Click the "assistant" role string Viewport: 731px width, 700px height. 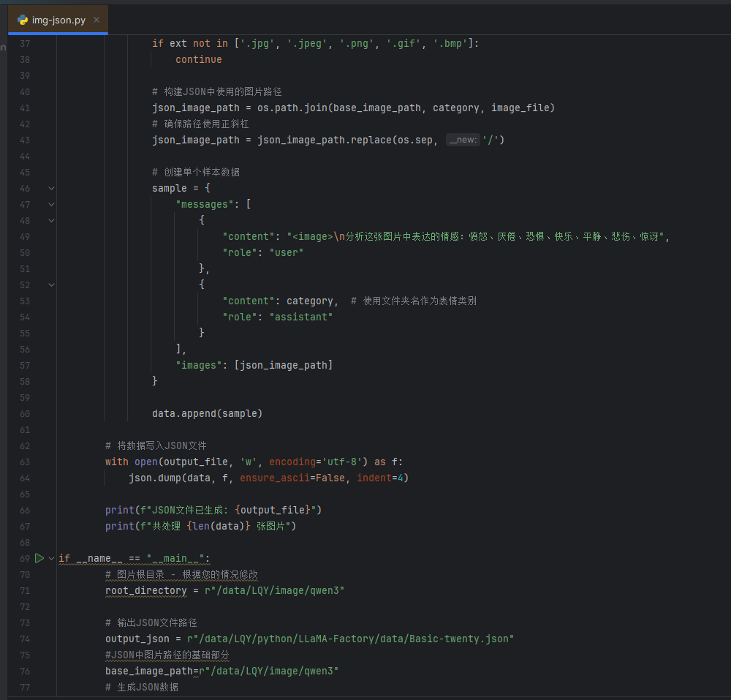point(300,317)
